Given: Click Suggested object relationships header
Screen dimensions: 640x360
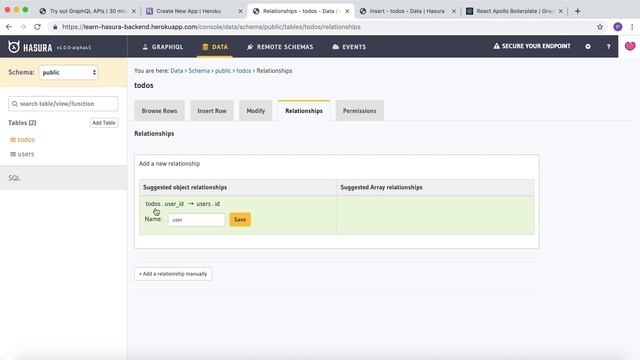Looking at the screenshot, I should [x=185, y=187].
